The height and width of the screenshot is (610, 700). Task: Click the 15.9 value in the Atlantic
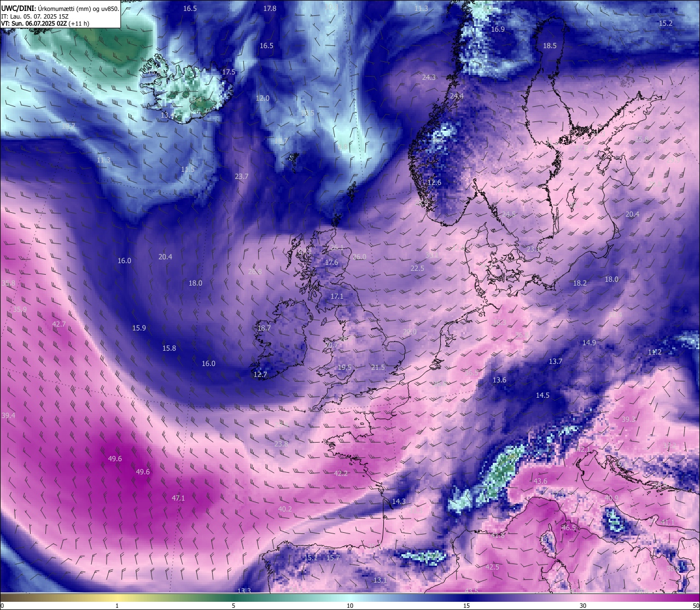click(139, 328)
